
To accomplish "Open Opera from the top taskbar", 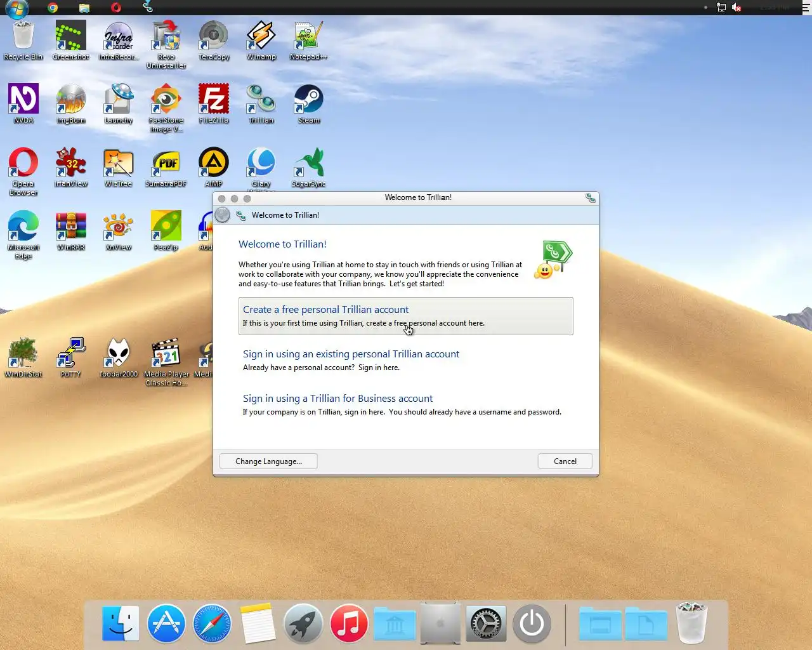I will point(115,8).
